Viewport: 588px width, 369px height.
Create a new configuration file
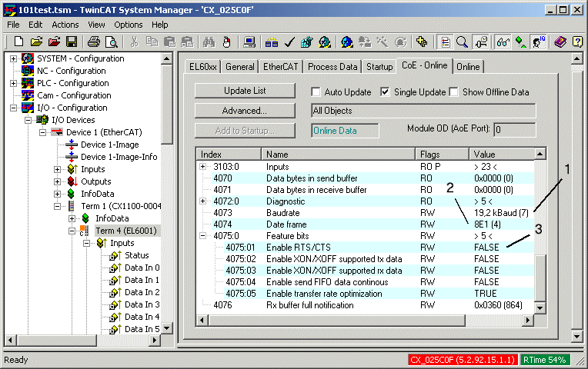click(x=18, y=42)
